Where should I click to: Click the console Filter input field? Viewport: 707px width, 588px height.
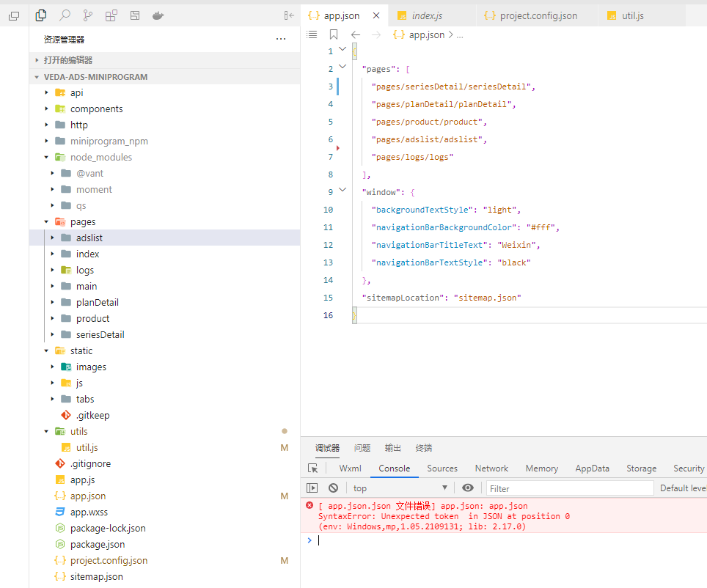(x=570, y=488)
